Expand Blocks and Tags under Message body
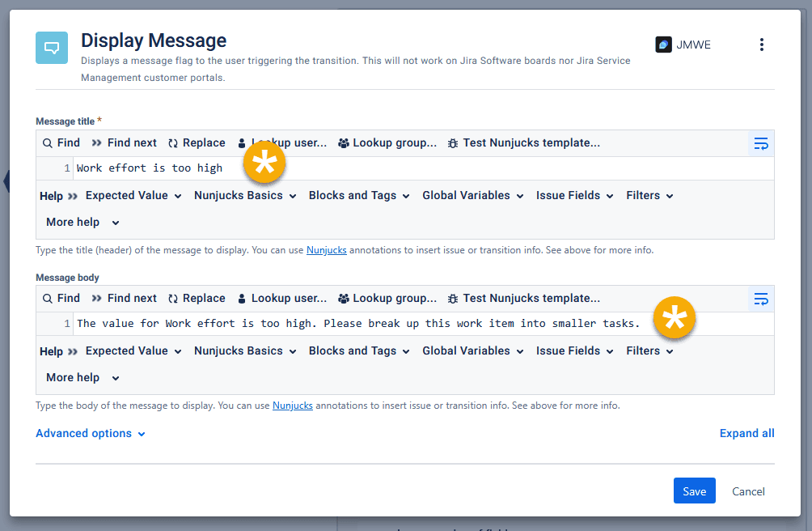The width and height of the screenshot is (812, 531). point(359,351)
